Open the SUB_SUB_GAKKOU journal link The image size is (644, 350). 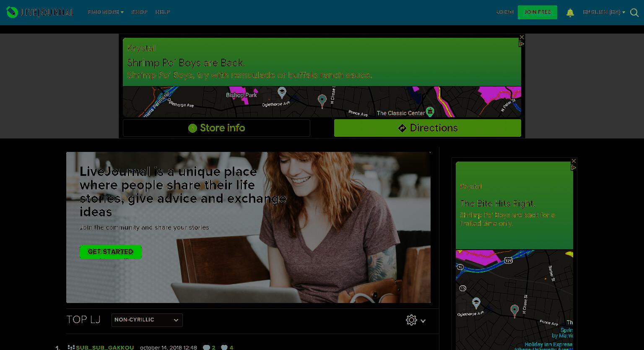coord(105,347)
